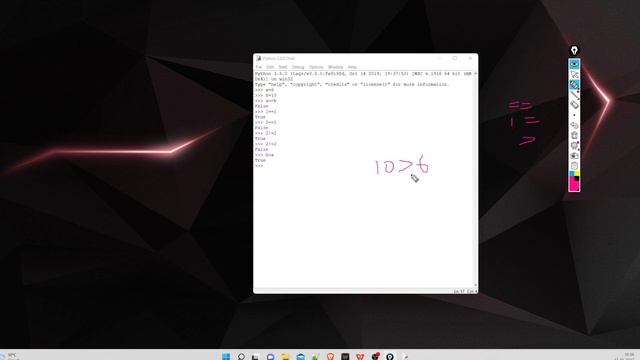Select the highlighted pen drawing tool
The width and height of the screenshot is (640, 360).
(574, 85)
